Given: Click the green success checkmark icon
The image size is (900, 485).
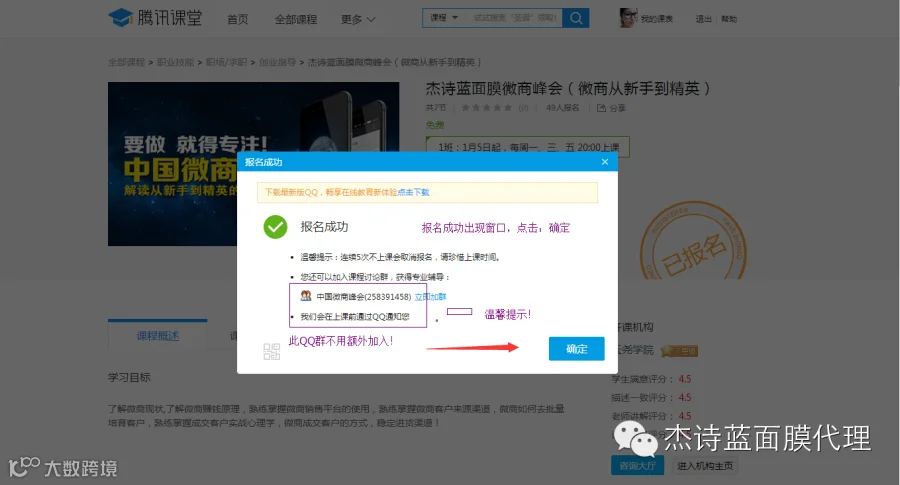Looking at the screenshot, I should [276, 227].
